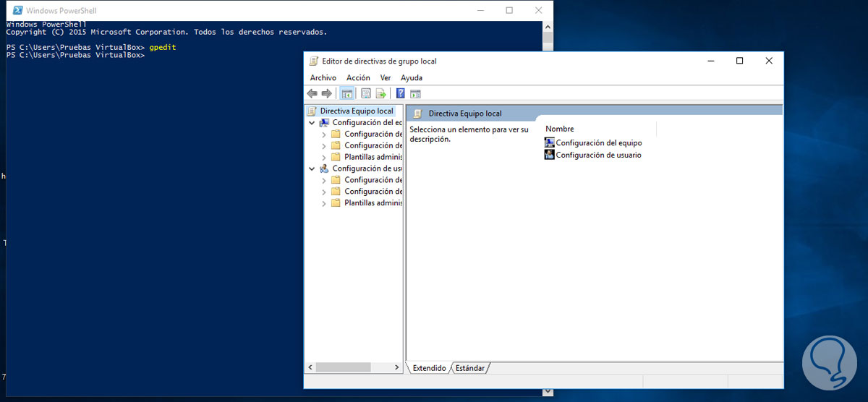This screenshot has height=402, width=868.
Task: Open the Ver menu
Action: [386, 77]
